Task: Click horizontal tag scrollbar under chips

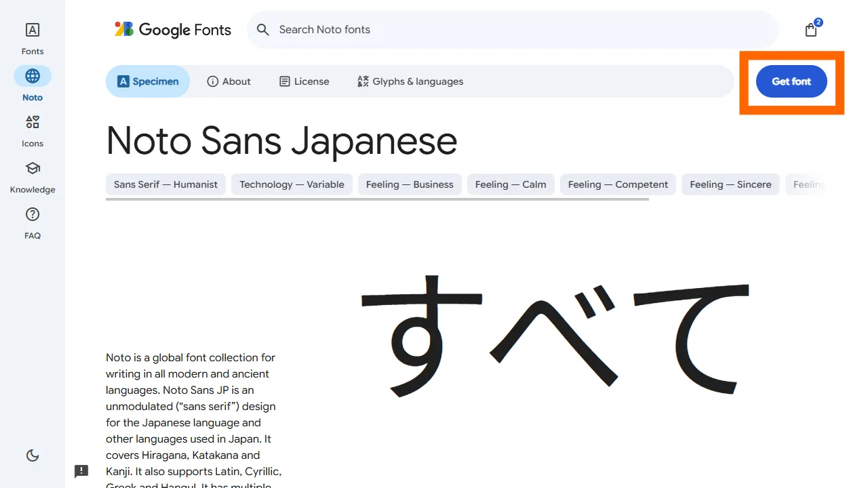Action: click(377, 199)
